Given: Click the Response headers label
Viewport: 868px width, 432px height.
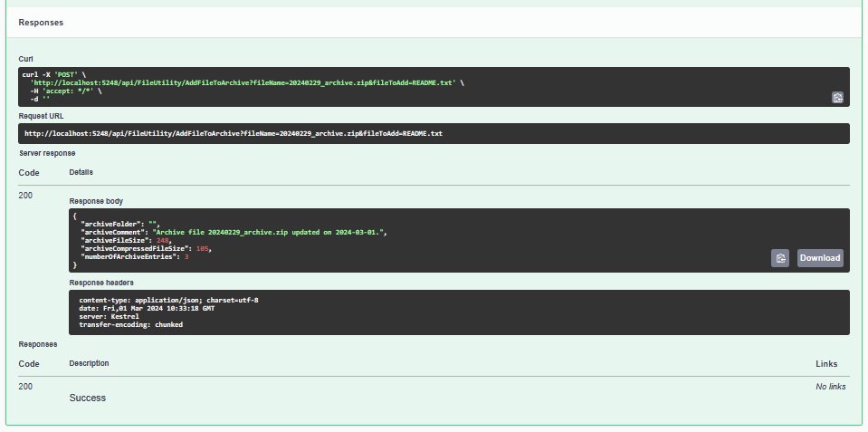Looking at the screenshot, I should pyautogui.click(x=101, y=283).
